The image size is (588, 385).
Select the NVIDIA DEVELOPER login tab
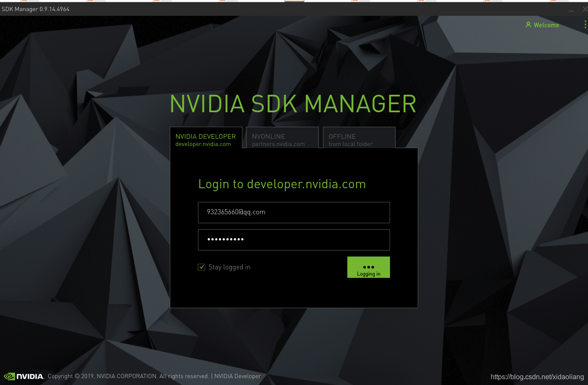(x=206, y=137)
